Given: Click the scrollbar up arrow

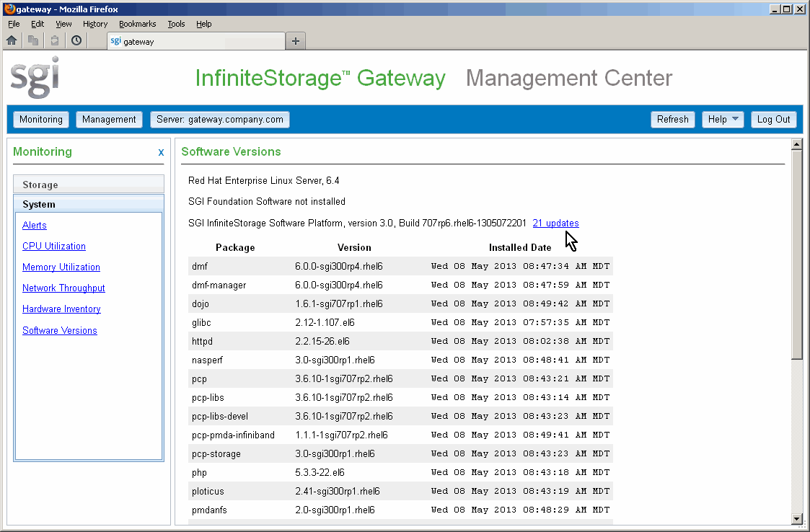Looking at the screenshot, I should pyautogui.click(x=796, y=144).
